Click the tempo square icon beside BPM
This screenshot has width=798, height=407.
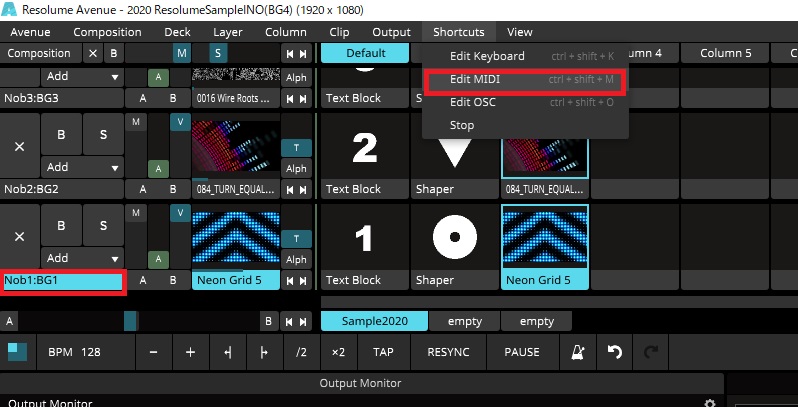coord(17,352)
